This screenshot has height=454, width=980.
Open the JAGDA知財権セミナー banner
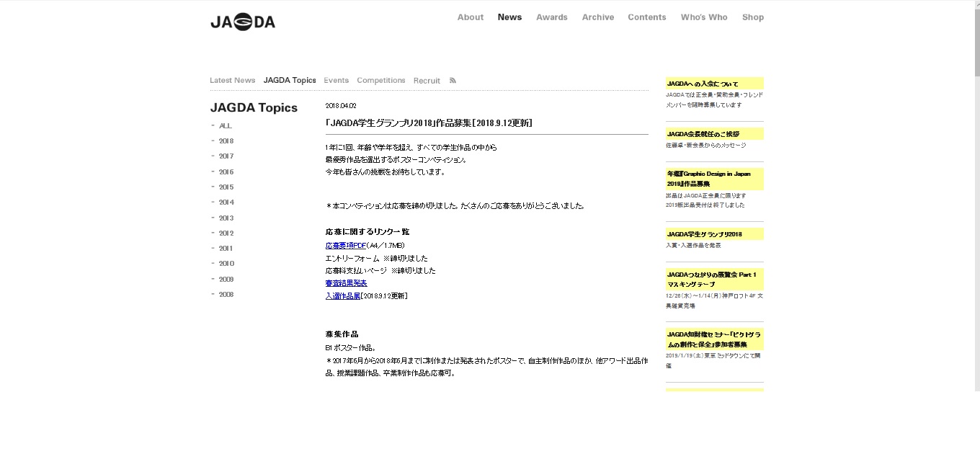coord(715,339)
